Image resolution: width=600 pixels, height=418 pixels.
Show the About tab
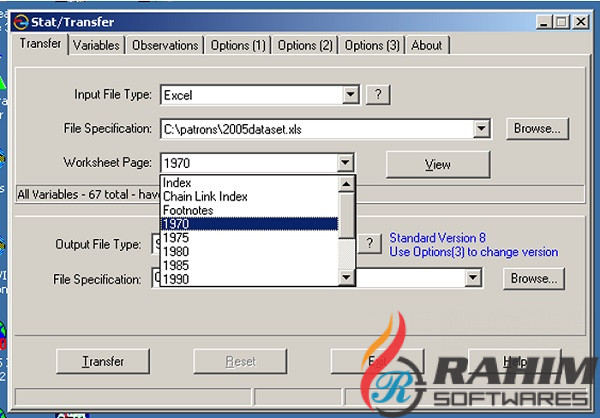click(427, 45)
